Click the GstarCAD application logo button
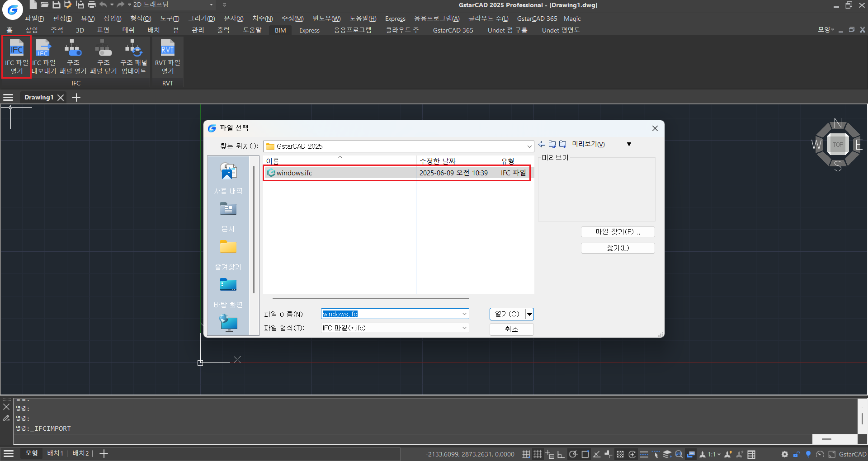 click(x=13, y=9)
